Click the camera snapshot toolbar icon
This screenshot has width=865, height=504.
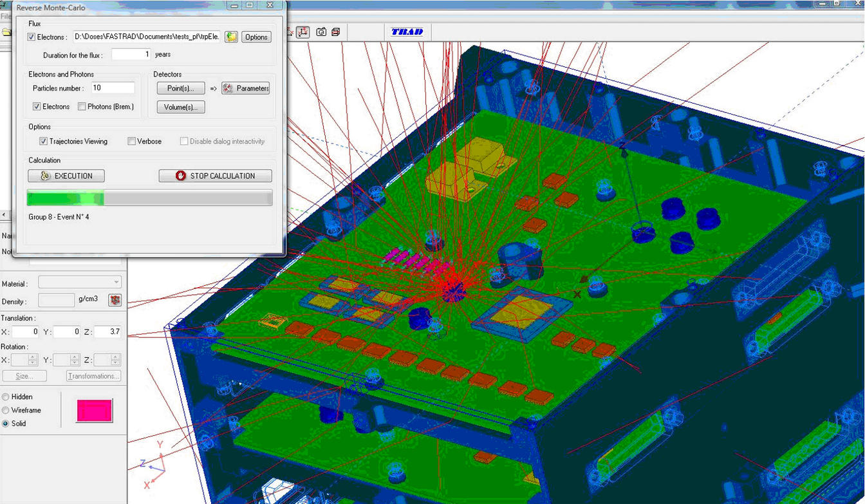point(321,32)
